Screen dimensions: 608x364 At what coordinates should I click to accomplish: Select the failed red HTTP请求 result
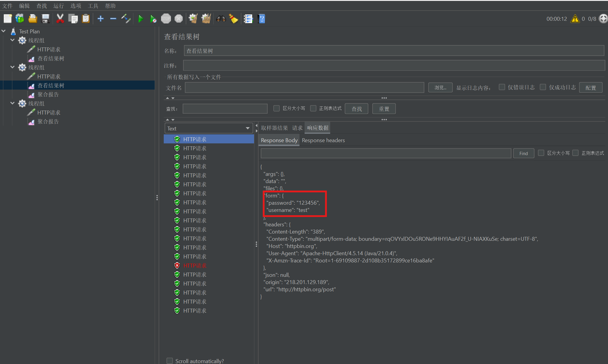(194, 266)
